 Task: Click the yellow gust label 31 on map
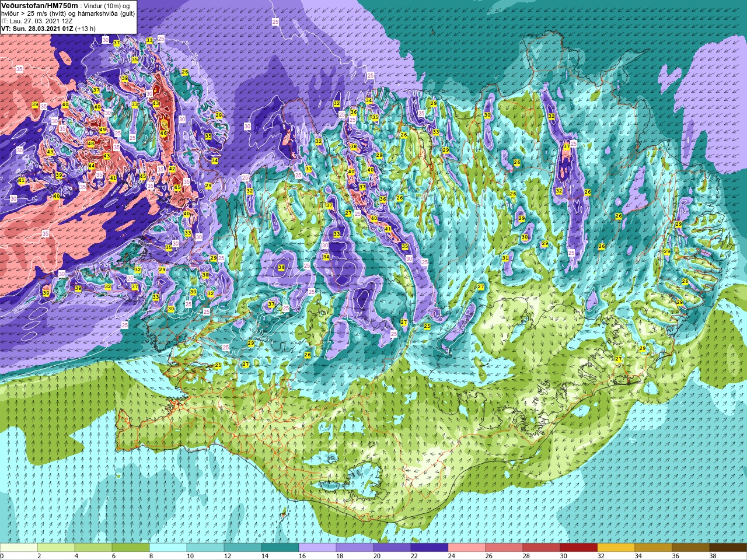[x=505, y=258]
